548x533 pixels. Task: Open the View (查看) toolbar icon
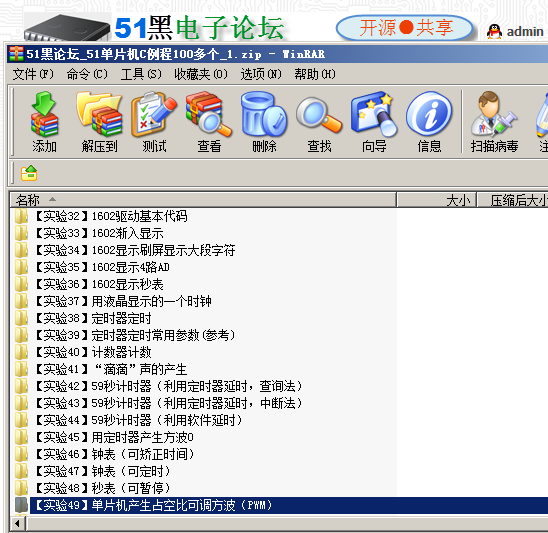pyautogui.click(x=209, y=121)
